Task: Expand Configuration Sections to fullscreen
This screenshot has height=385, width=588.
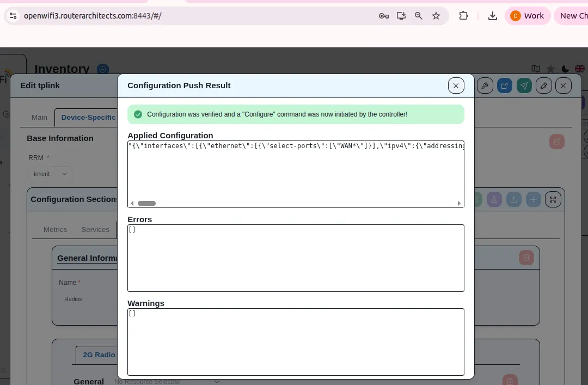Action: point(553,199)
